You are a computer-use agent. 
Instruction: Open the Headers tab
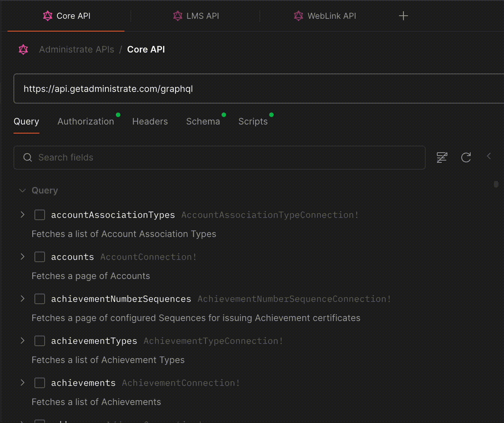click(150, 121)
